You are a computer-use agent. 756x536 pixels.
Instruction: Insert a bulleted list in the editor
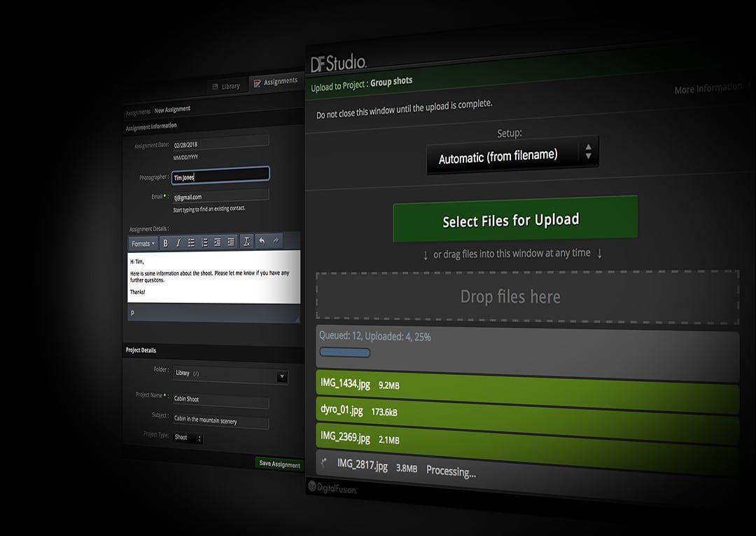[191, 242]
